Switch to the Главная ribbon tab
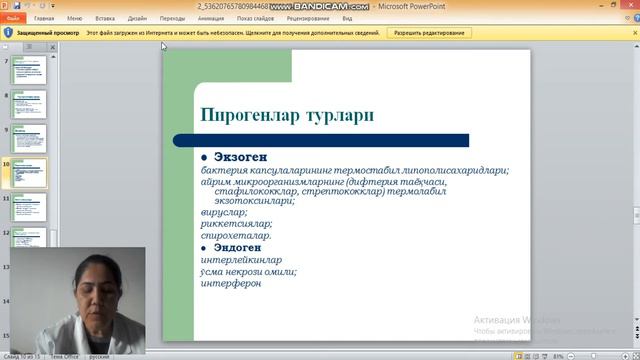This screenshot has height=360, width=640. tap(44, 18)
